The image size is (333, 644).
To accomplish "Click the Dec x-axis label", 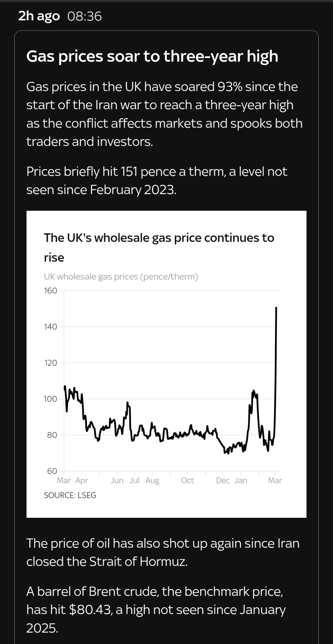I will coord(223,480).
